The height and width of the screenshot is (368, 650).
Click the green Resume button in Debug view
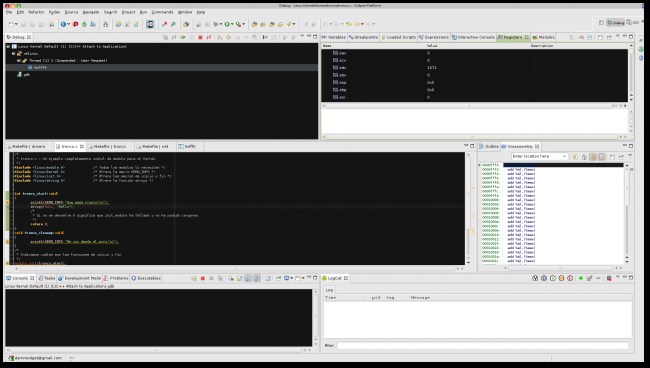click(x=183, y=37)
